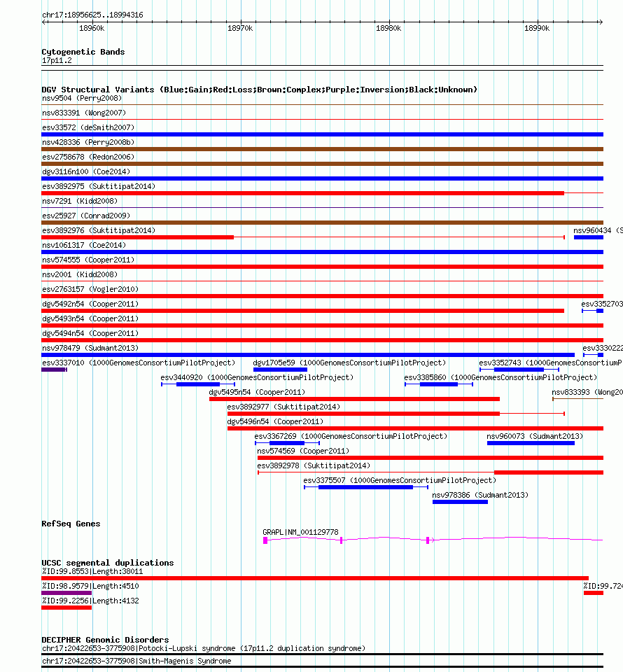The image size is (623, 672).
Task: Open variant esv3352703 label
Action: [601, 304]
